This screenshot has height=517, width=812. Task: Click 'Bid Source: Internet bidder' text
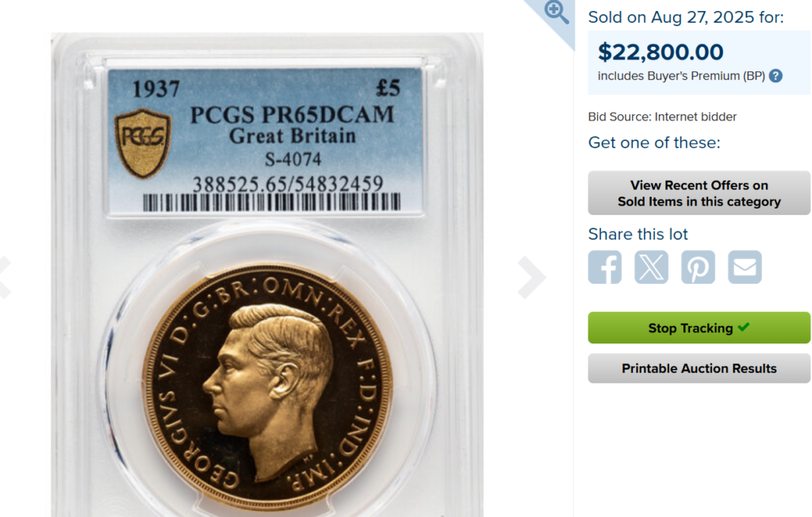(x=662, y=117)
